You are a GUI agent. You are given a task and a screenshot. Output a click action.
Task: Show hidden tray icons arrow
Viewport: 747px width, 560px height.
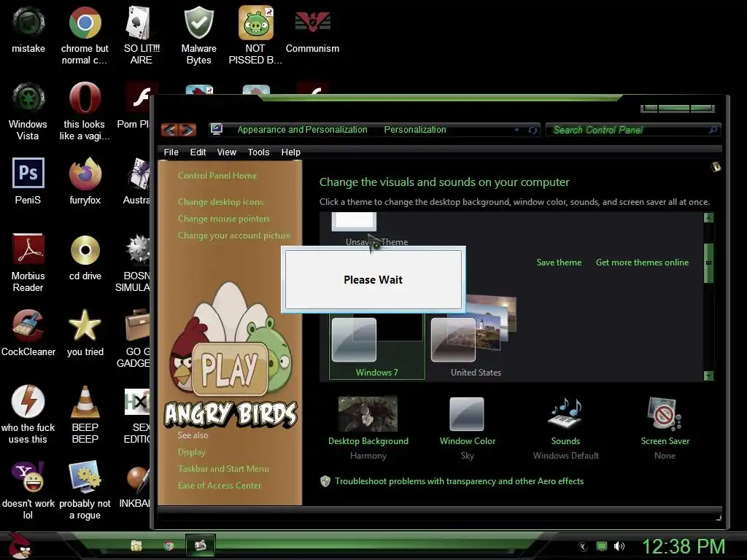point(583,547)
